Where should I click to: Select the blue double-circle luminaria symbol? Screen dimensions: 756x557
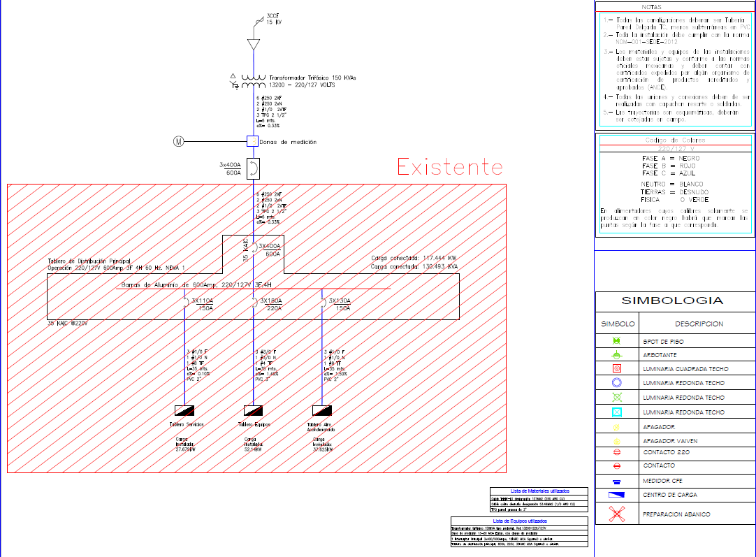pos(616,383)
